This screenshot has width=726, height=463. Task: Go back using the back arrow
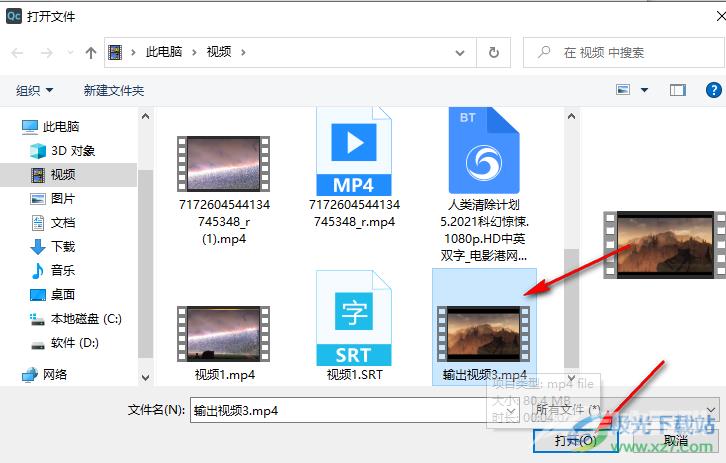(x=17, y=53)
